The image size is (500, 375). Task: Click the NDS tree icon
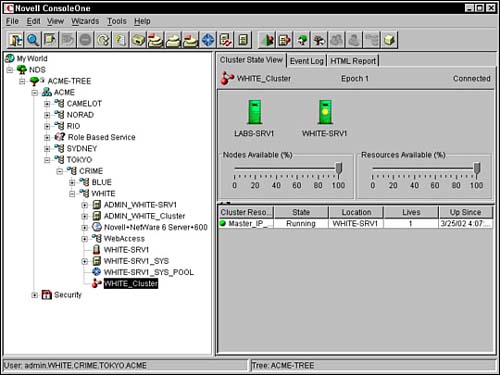pyautogui.click(x=22, y=69)
